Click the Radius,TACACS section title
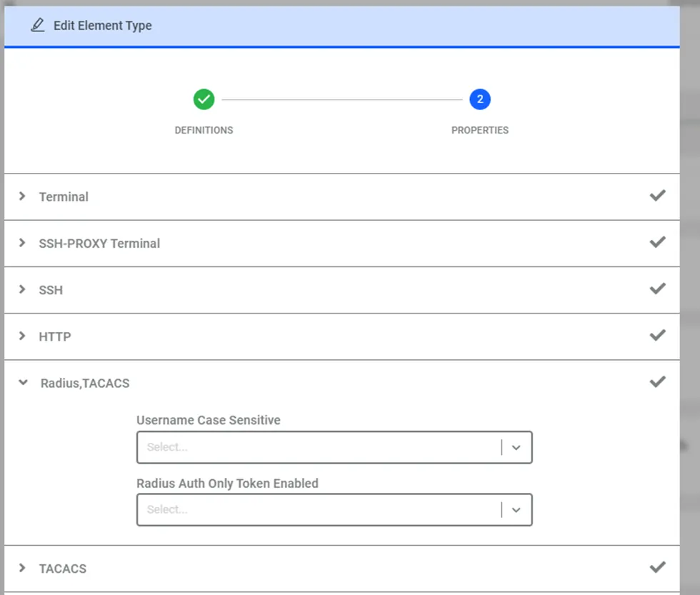 click(85, 384)
